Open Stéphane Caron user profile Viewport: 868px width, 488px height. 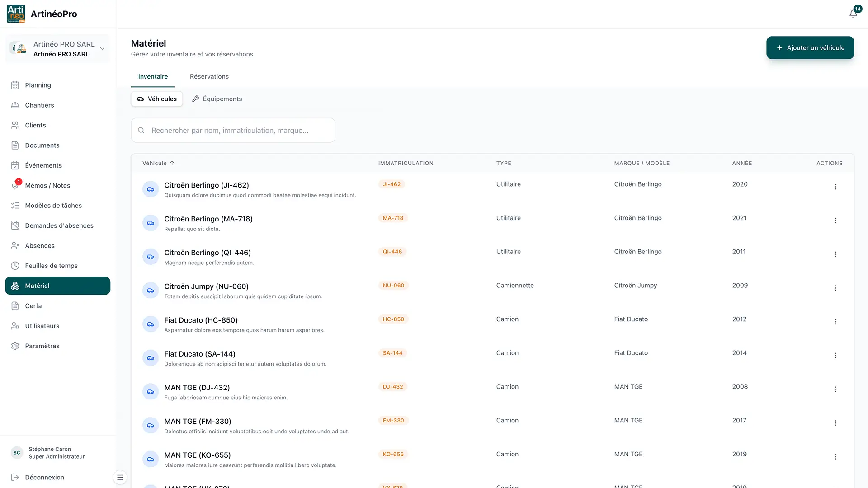57,453
